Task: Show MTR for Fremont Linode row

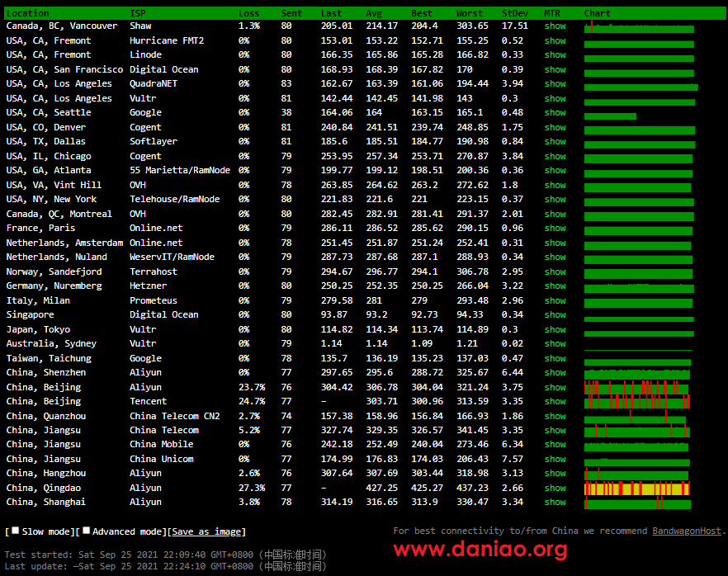Action: [555, 54]
